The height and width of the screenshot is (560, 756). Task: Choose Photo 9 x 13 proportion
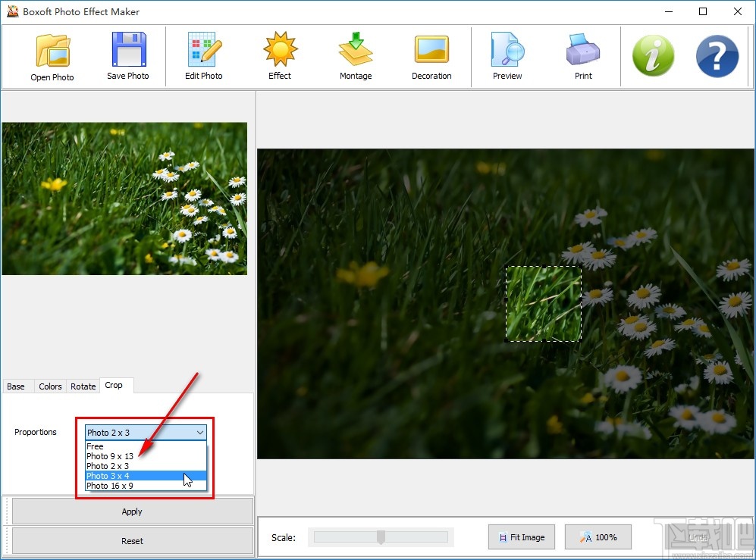[x=146, y=456]
